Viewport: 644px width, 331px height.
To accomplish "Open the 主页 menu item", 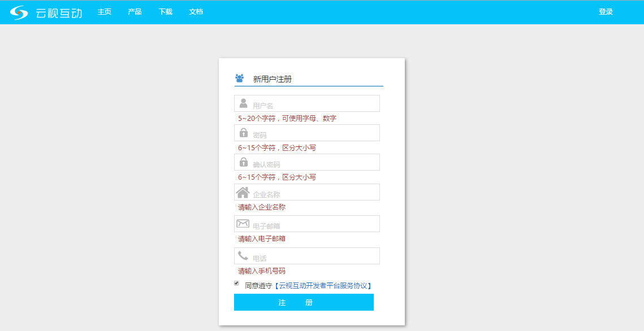I will (x=104, y=12).
